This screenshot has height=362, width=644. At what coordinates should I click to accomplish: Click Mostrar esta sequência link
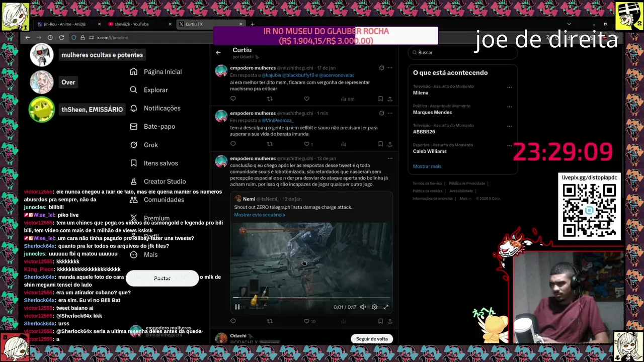click(259, 215)
